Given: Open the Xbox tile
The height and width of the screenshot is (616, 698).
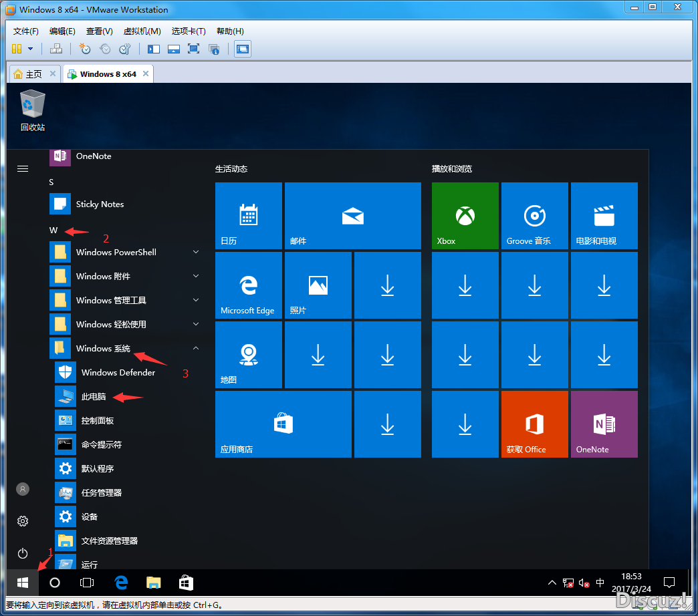Looking at the screenshot, I should (x=465, y=216).
